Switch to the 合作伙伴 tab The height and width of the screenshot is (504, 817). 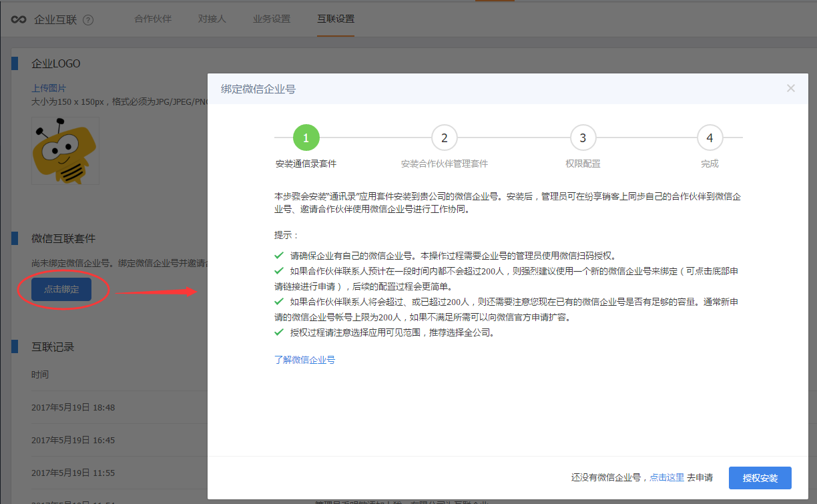(x=153, y=19)
